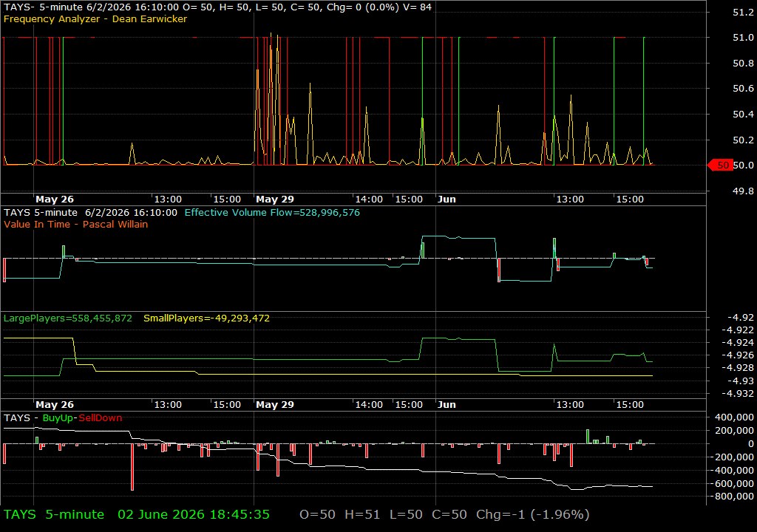The height and width of the screenshot is (532, 757).
Task: Click the -400,000 volume axis label
Action: [732, 470]
